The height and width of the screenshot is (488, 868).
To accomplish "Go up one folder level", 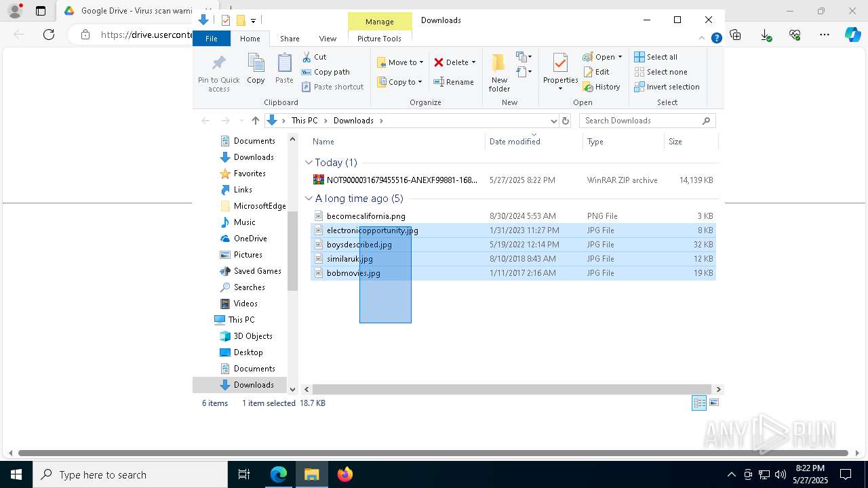I will pos(255,121).
